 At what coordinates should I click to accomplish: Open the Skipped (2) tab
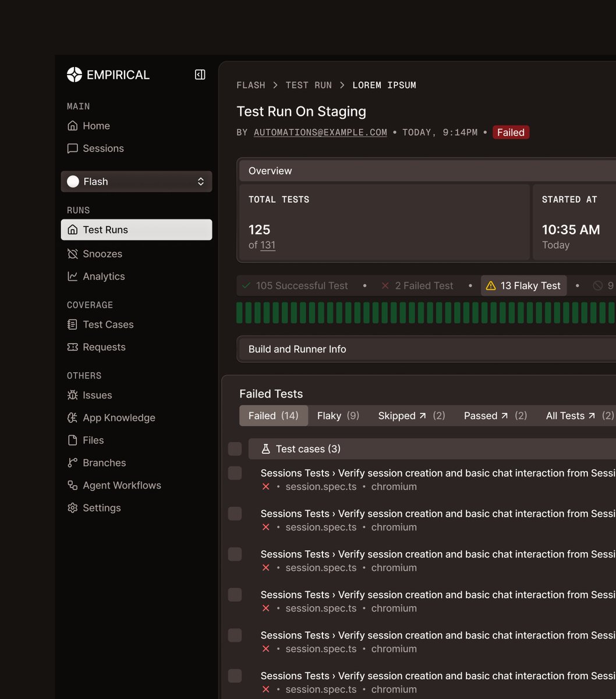coord(412,415)
